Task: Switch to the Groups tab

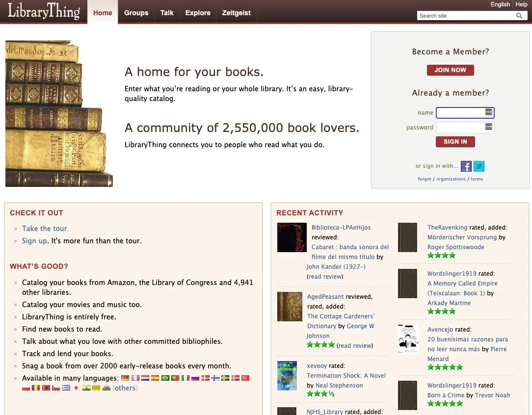Action: click(136, 13)
